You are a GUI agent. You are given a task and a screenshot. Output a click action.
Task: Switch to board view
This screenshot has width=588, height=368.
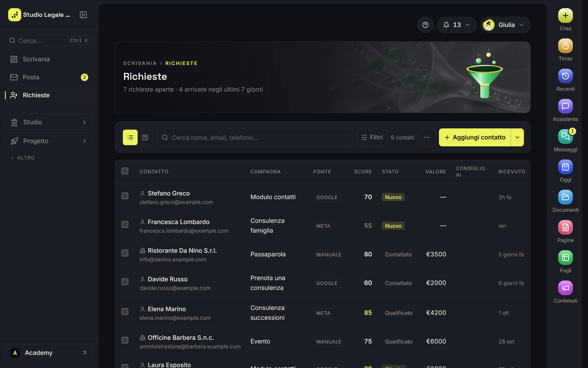[x=145, y=137]
